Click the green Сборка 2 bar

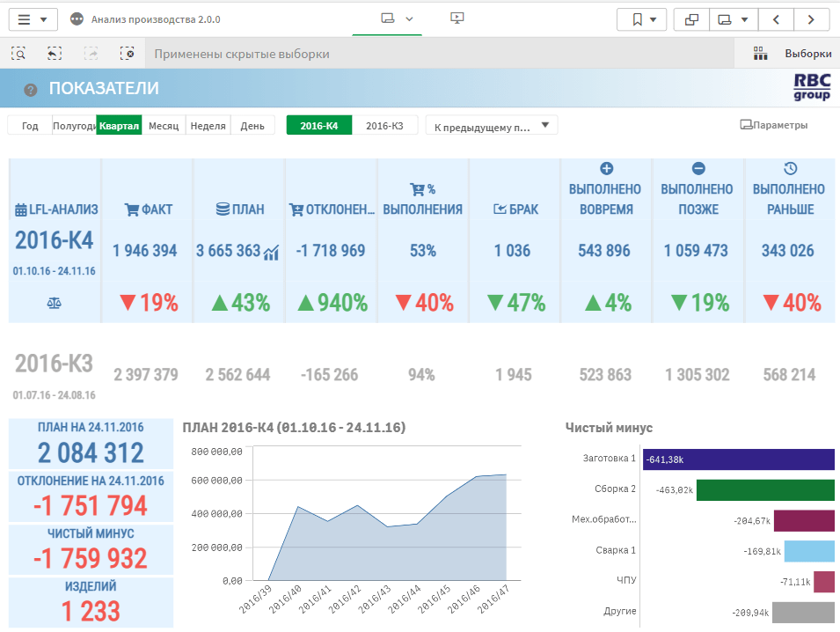pos(764,490)
